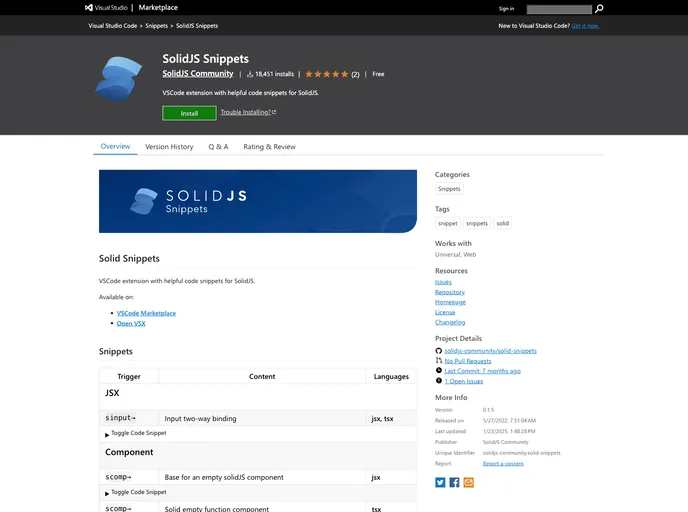
Task: Click the snippets tag
Action: [477, 223]
